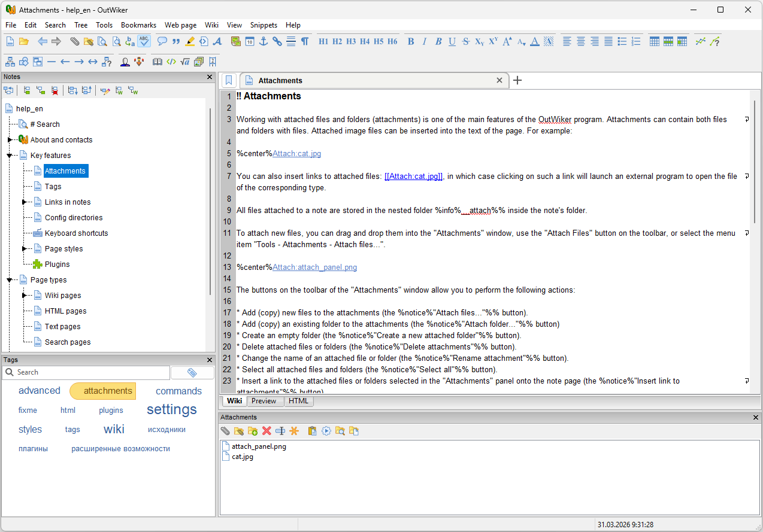This screenshot has width=763, height=532.
Task: Open the Bookmarks menu
Action: [x=138, y=25]
